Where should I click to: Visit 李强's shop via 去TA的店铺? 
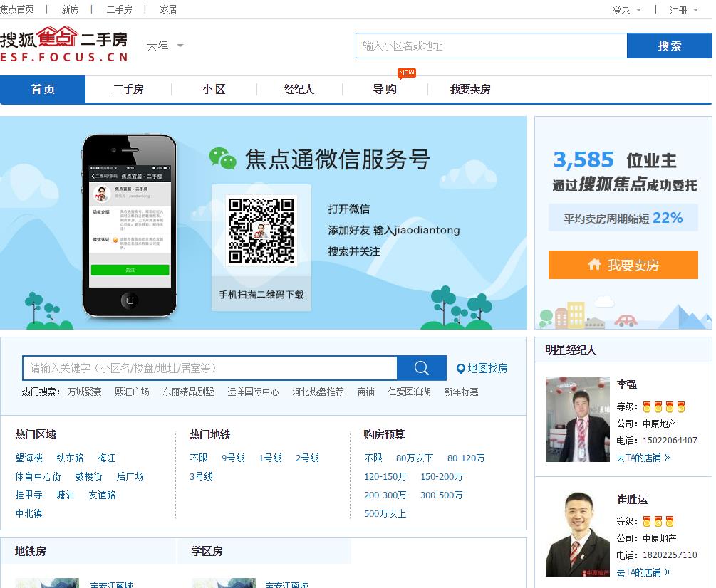click(x=643, y=458)
